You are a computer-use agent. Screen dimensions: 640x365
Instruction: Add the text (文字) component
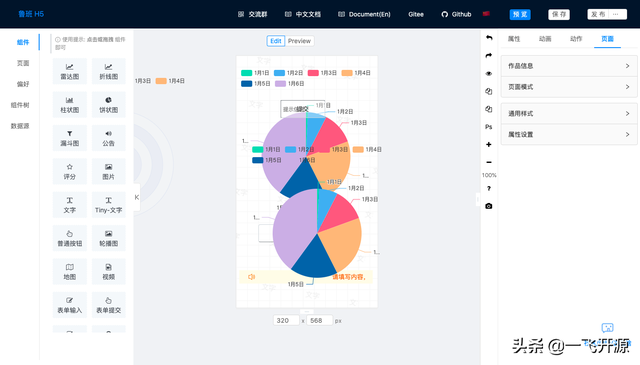(x=70, y=205)
